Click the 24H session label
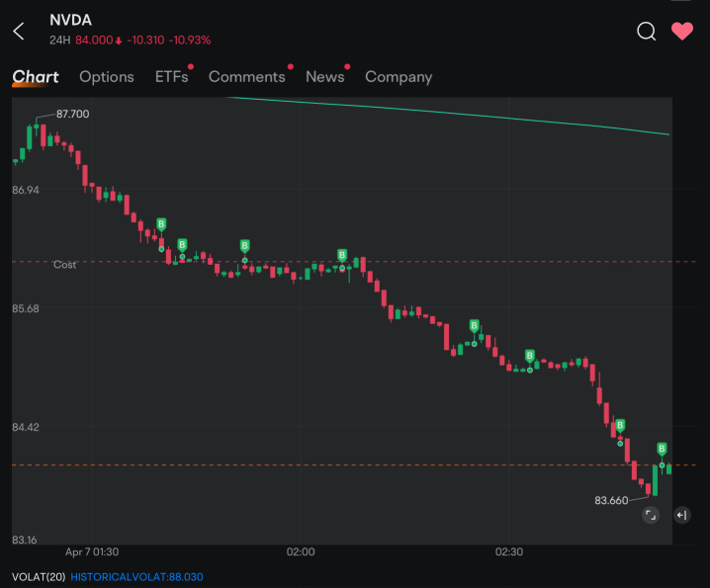Image resolution: width=710 pixels, height=588 pixels. (59, 41)
